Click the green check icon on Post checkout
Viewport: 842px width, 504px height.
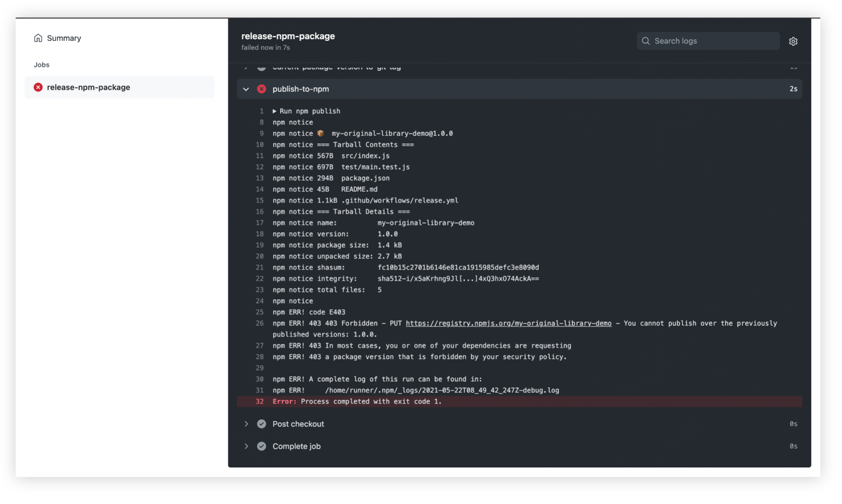click(261, 423)
